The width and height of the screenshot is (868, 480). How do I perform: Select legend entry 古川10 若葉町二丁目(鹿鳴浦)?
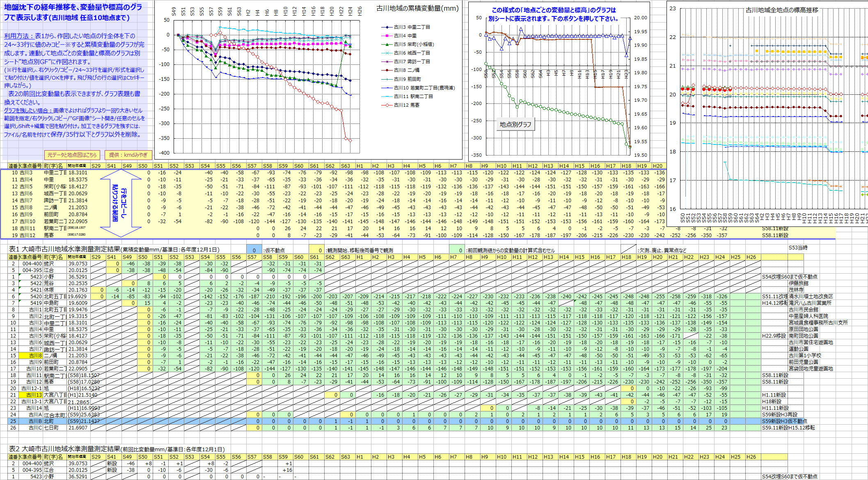point(418,88)
